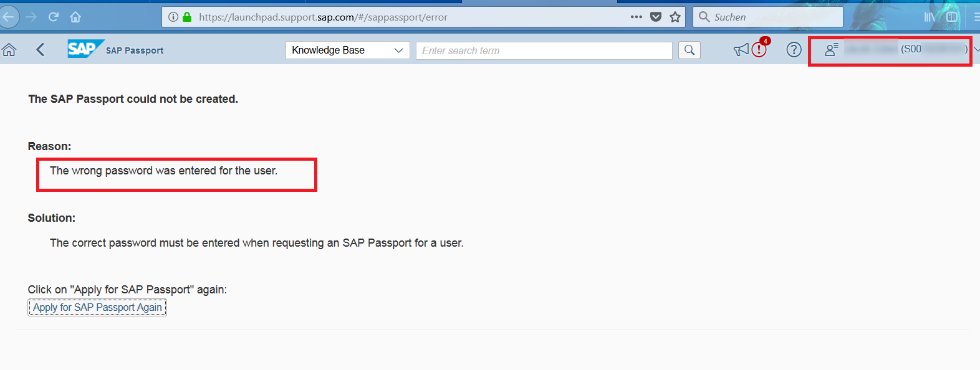
Task: Open the Firefox library icon
Action: [930, 17]
